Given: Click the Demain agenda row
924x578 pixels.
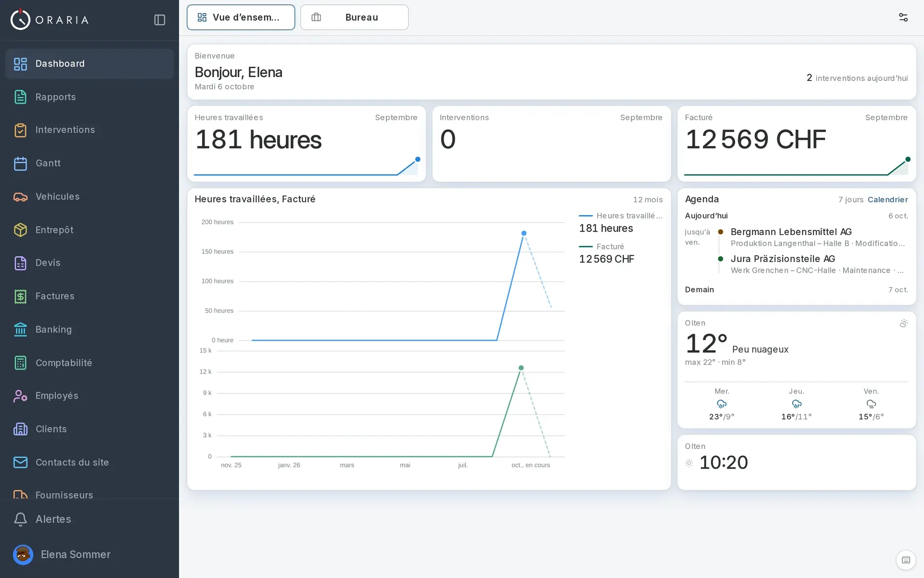Looking at the screenshot, I should (796, 289).
